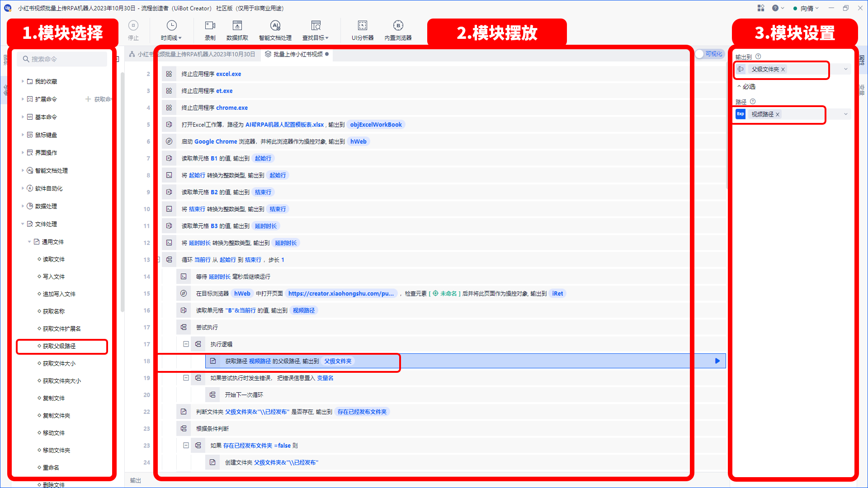
Task: Click the hWeb variable on line 6
Action: (359, 141)
